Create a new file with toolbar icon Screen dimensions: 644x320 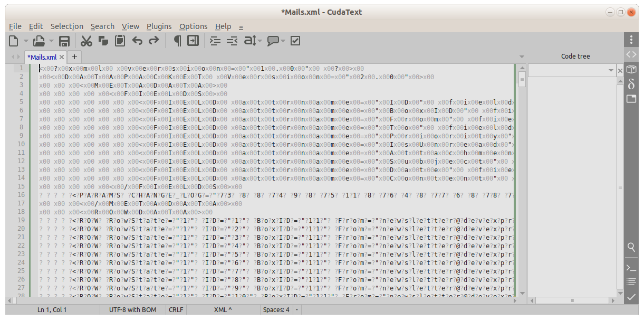click(x=14, y=41)
